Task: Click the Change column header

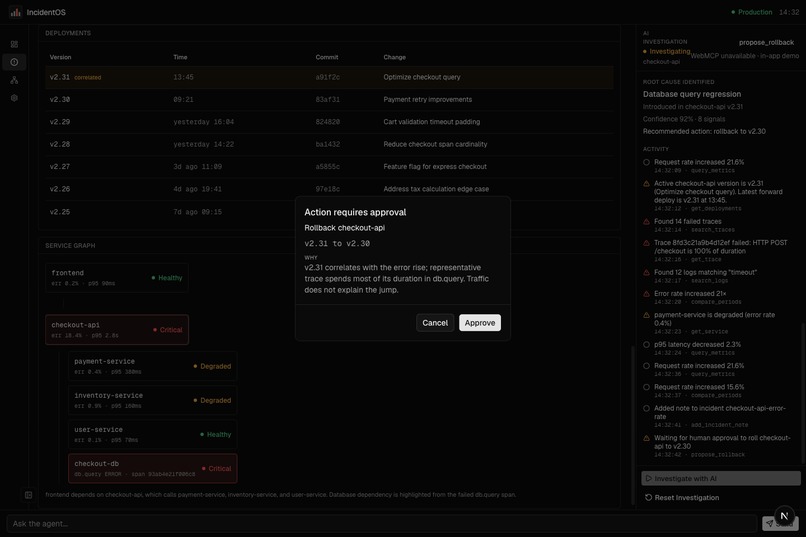Action: coord(394,57)
